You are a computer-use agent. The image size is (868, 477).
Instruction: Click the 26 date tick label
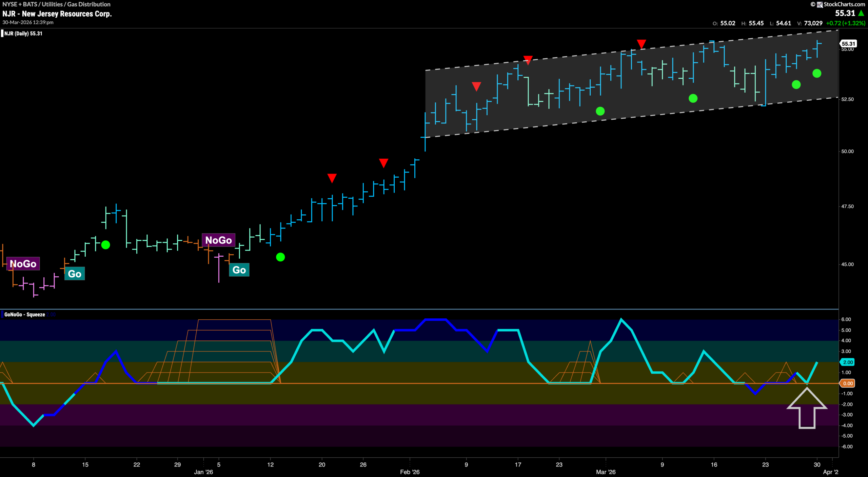click(363, 464)
